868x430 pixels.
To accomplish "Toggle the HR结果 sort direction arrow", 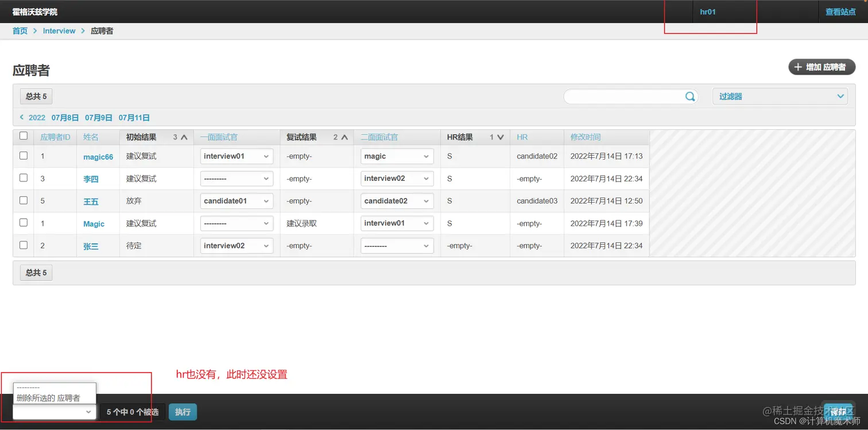I will tap(501, 137).
